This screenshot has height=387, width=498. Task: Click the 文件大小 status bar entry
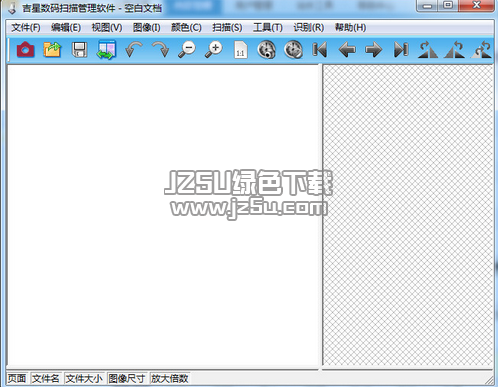point(84,378)
